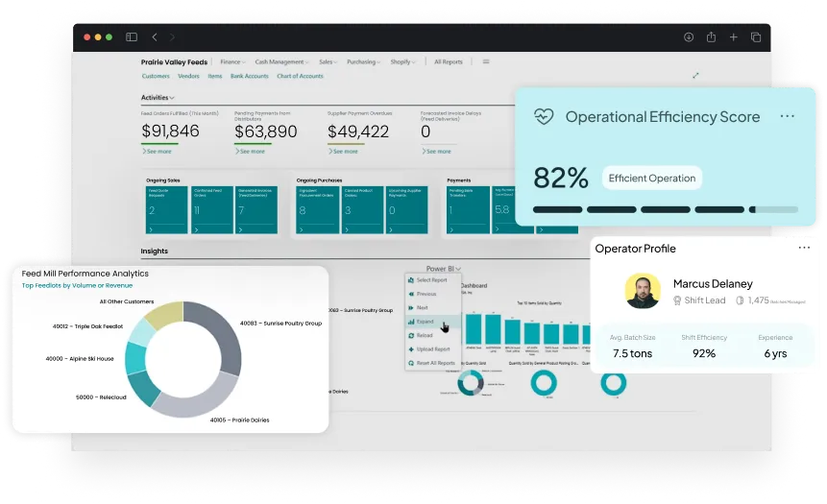Click the expand page arrows icon

695,76
